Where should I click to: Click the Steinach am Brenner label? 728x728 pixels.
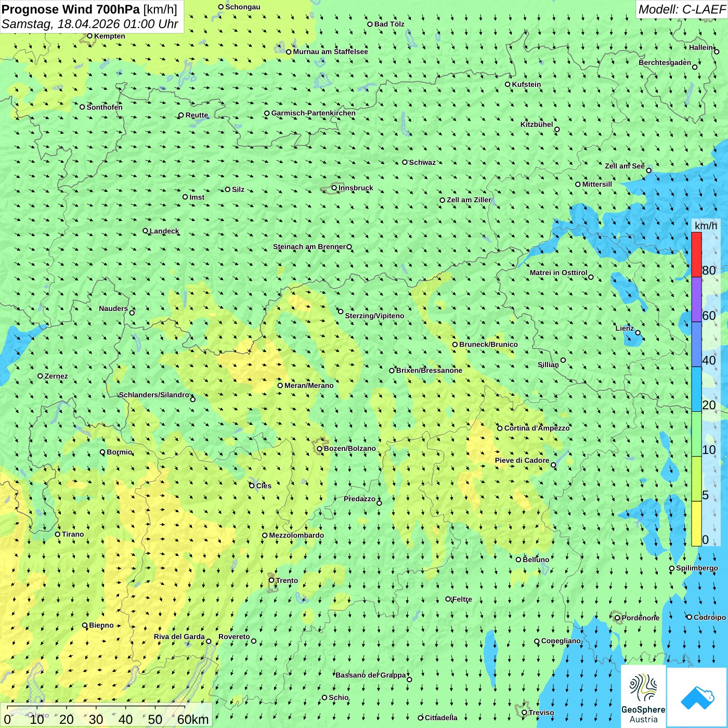[309, 246]
